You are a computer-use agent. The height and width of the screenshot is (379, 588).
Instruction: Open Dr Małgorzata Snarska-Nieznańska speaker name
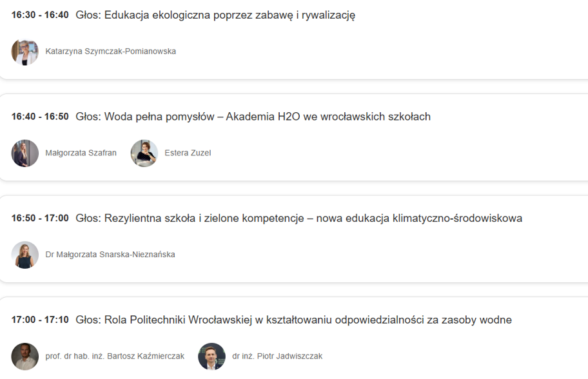pos(110,255)
